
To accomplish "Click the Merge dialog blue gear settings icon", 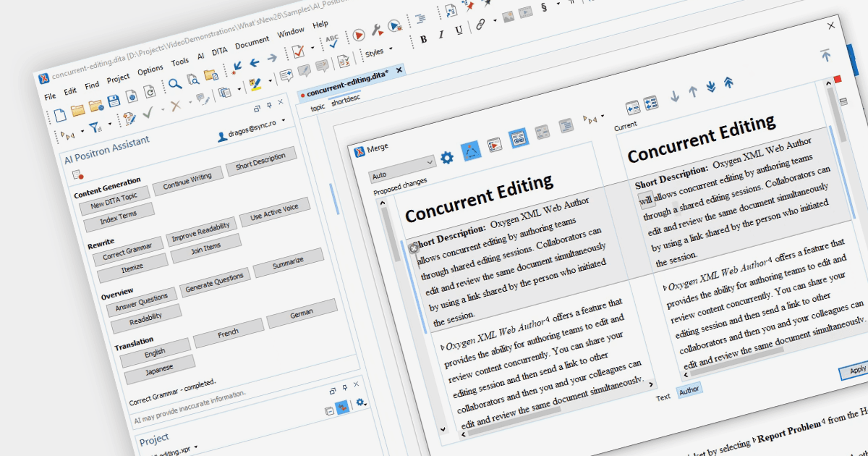I will (447, 156).
